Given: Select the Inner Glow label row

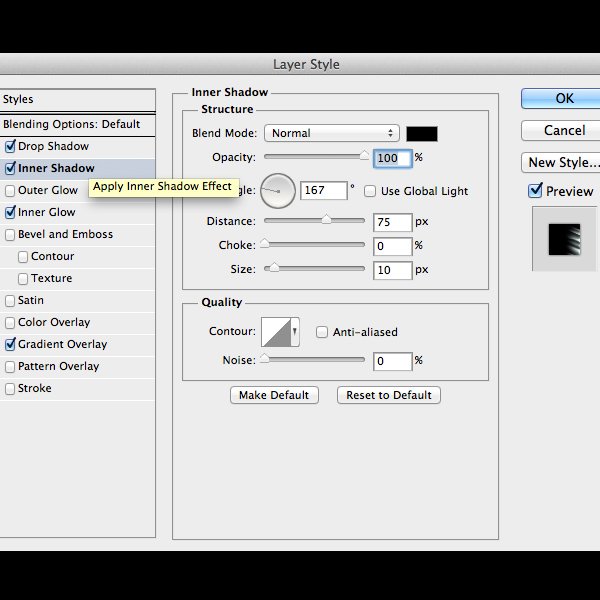Looking at the screenshot, I should tap(46, 212).
